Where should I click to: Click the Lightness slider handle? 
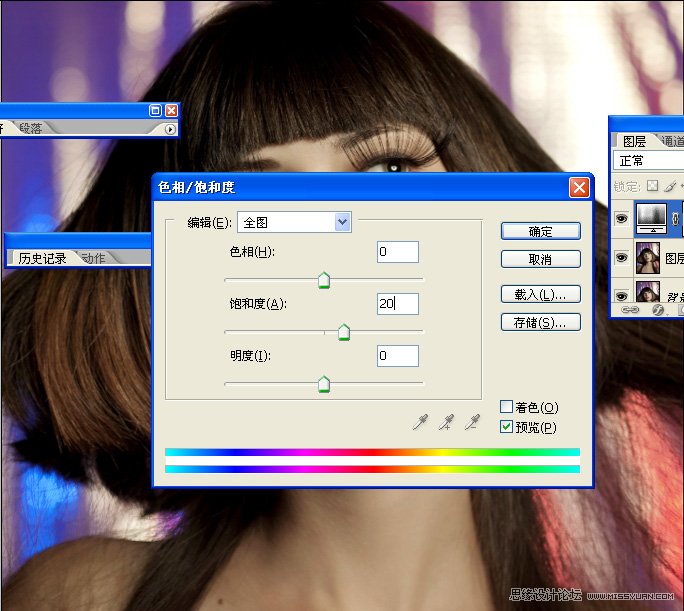(324, 384)
